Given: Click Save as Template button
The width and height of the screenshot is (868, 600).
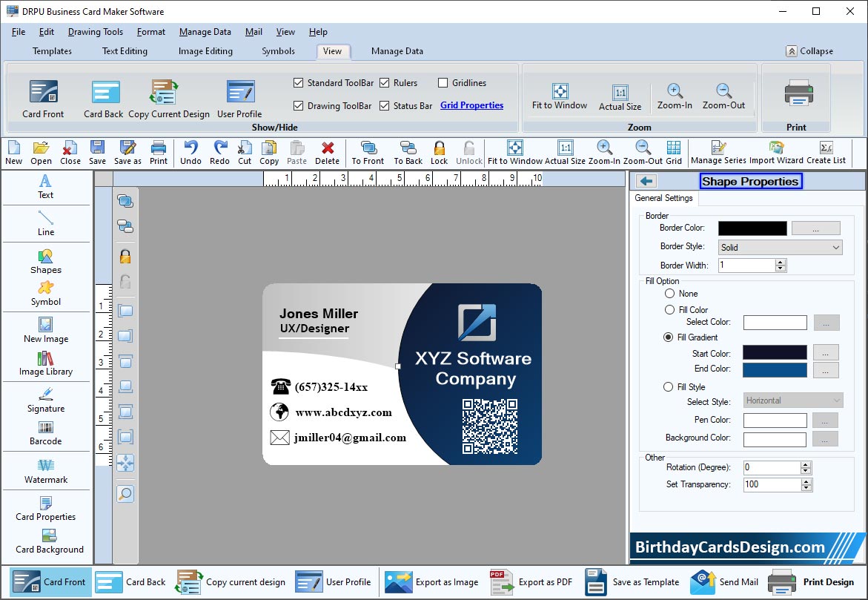Looking at the screenshot, I should tap(632, 581).
